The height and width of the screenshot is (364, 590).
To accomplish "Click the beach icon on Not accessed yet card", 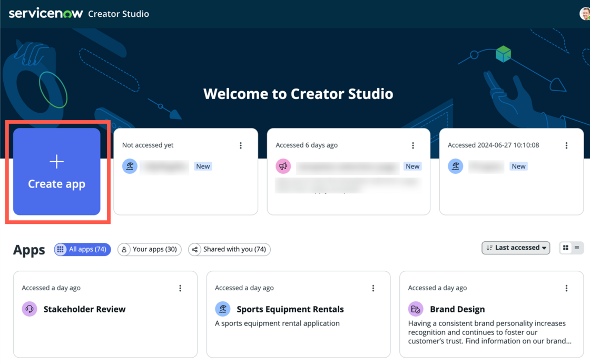I will pos(130,166).
